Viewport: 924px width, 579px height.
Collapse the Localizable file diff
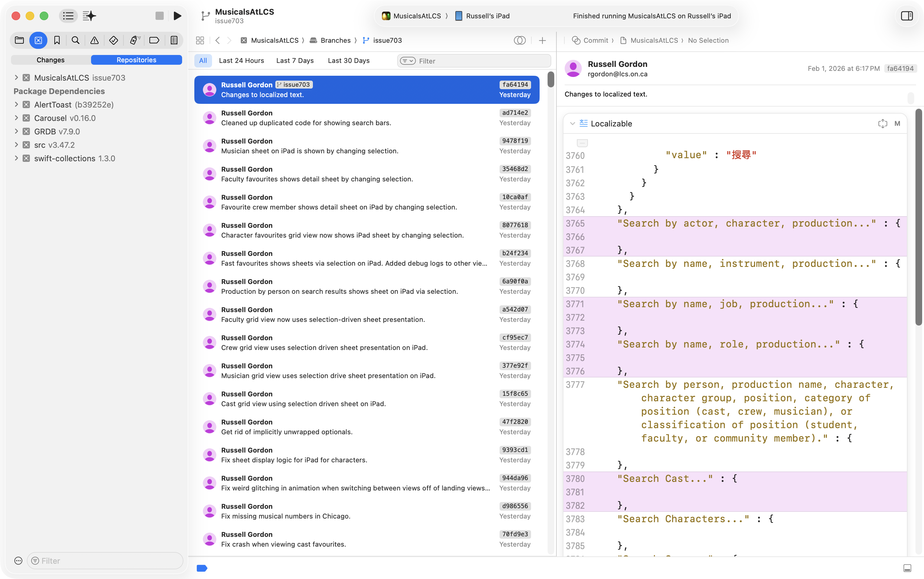[572, 124]
